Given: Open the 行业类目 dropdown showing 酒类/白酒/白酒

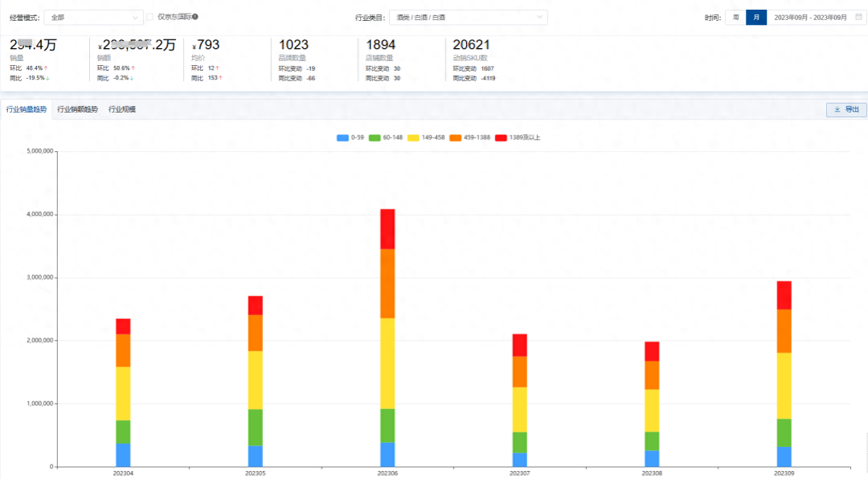Looking at the screenshot, I should click(469, 17).
